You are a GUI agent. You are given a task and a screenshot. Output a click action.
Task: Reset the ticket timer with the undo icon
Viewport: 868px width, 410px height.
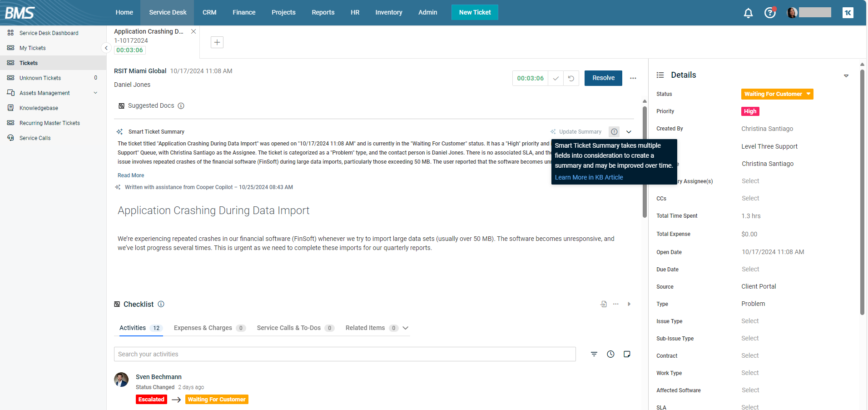point(571,78)
